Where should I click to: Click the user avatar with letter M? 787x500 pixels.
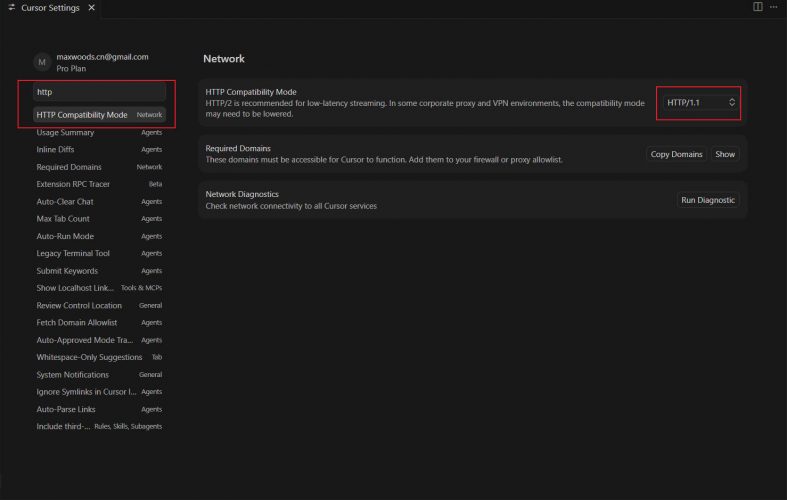click(x=42, y=62)
